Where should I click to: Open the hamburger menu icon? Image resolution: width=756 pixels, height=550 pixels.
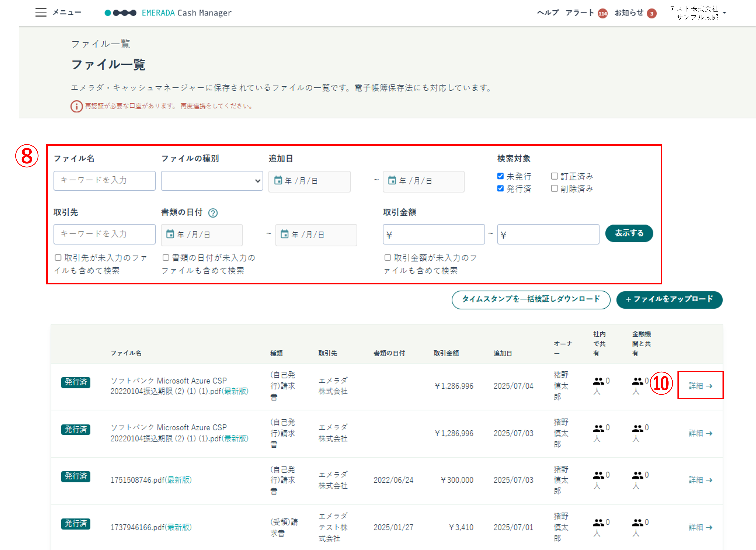[41, 12]
